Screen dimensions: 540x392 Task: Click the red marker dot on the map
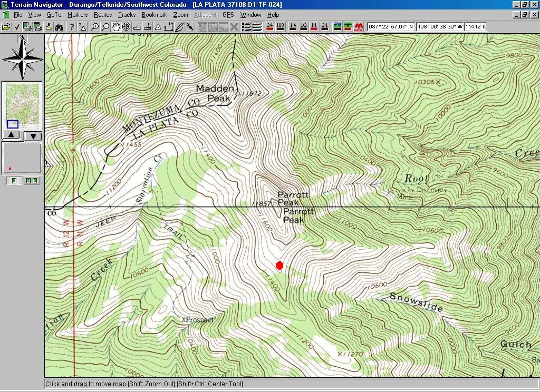[x=279, y=266]
